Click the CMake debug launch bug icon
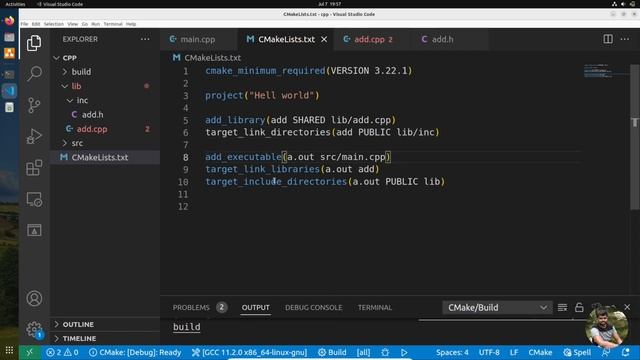 [385, 353]
